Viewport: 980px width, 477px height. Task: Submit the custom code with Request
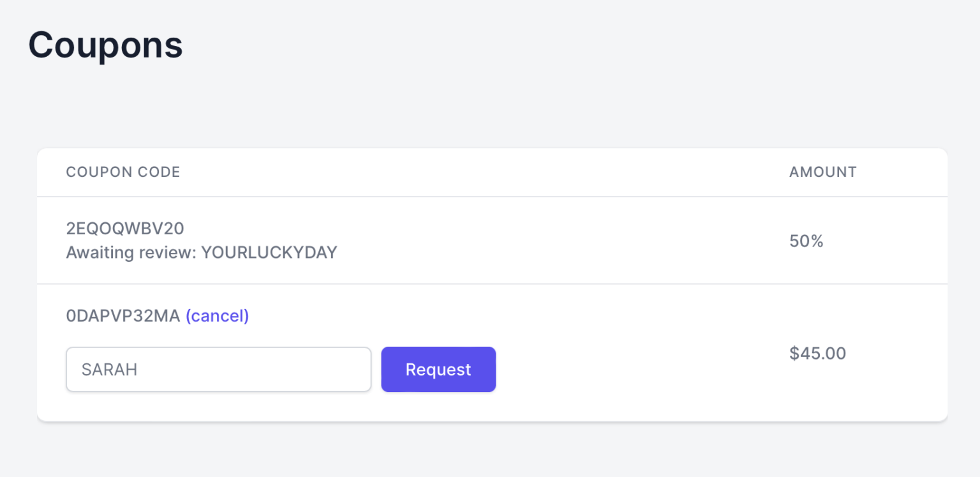[438, 369]
